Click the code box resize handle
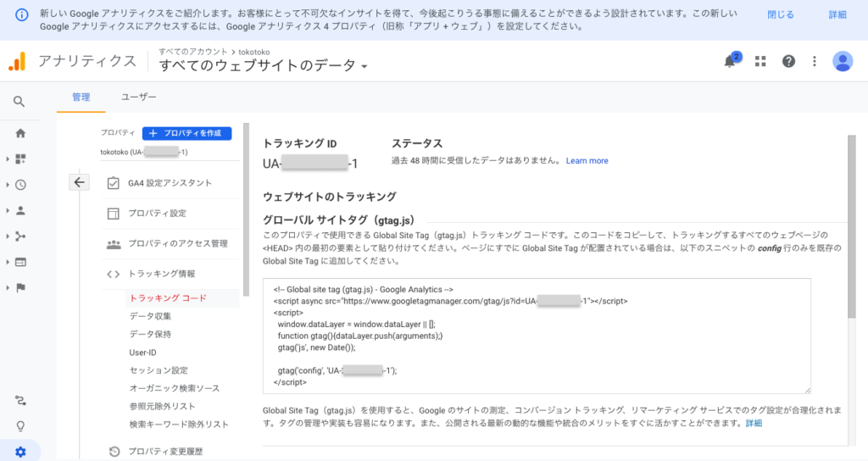Viewport: 868px width, 461px height. (807, 390)
